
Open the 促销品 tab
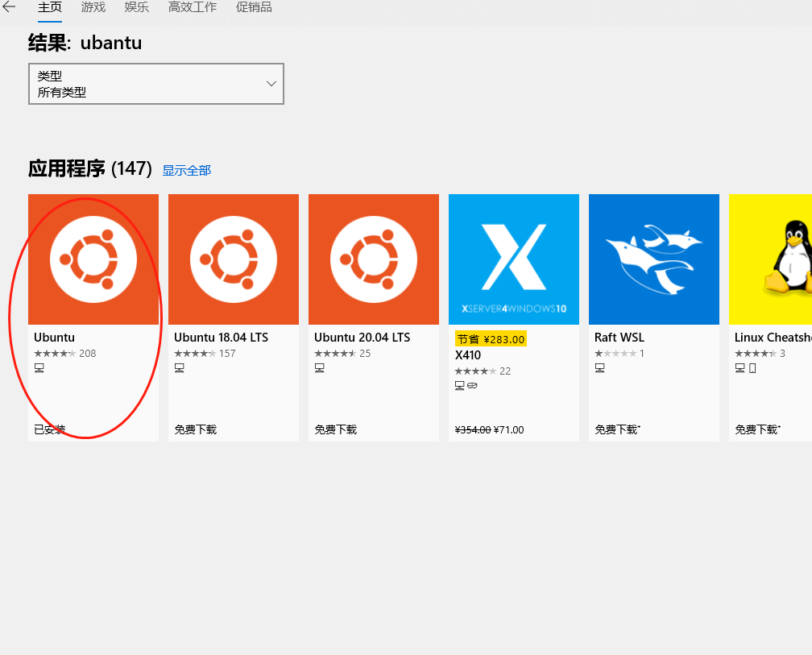point(254,7)
